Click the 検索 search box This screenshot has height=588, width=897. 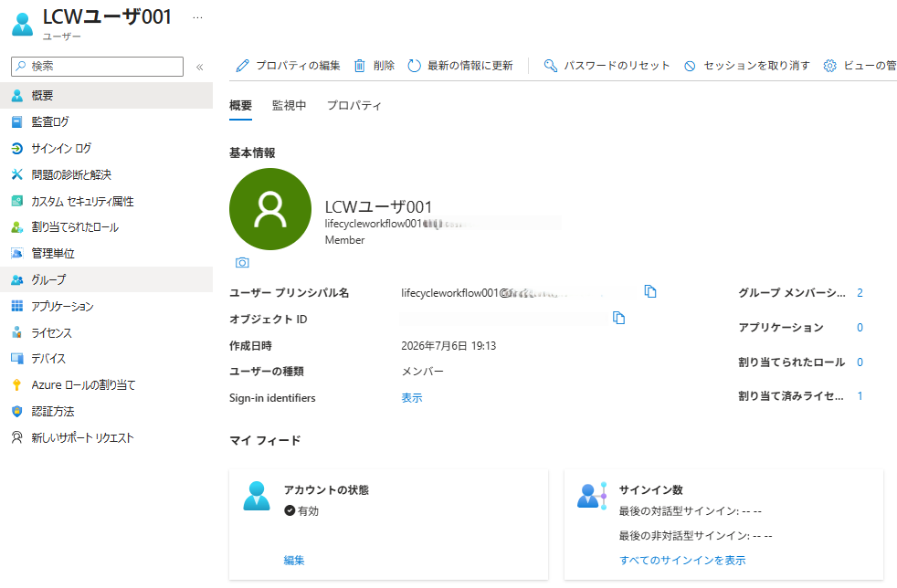pyautogui.click(x=97, y=67)
